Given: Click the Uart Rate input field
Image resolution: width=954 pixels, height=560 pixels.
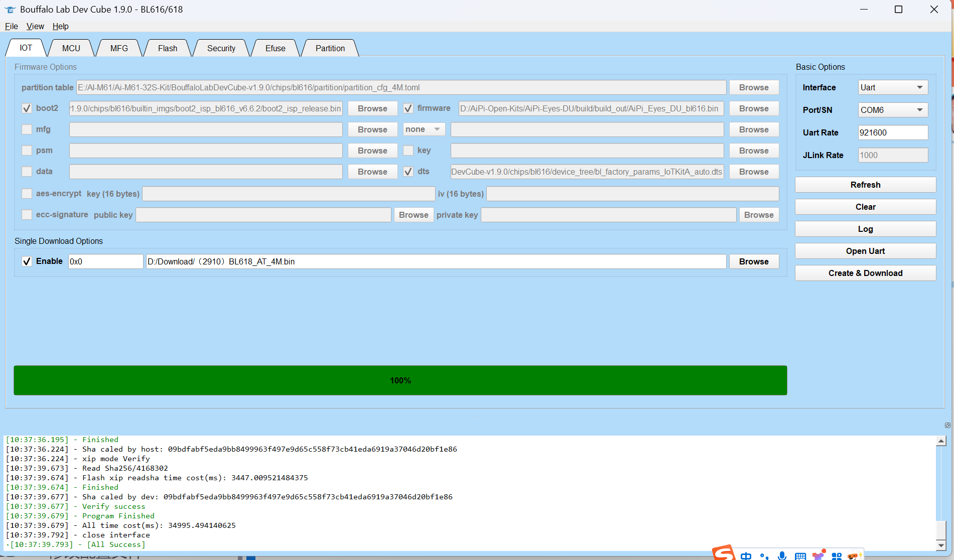Looking at the screenshot, I should click(892, 132).
